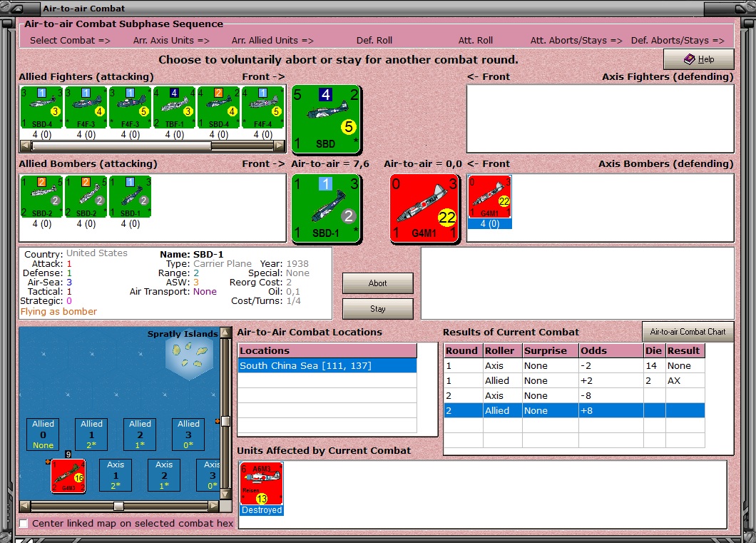
Task: Click G4M3 counter on sea map
Action: (68, 476)
